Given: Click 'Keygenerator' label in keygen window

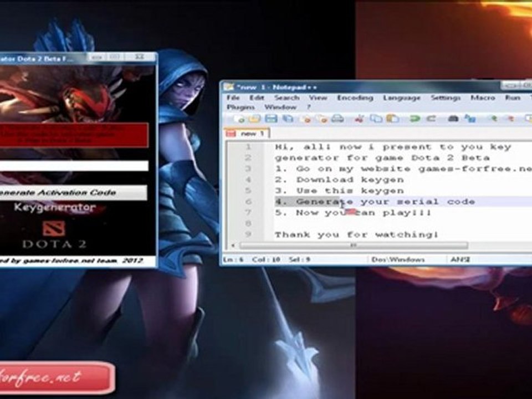Looking at the screenshot, I should 55,207.
